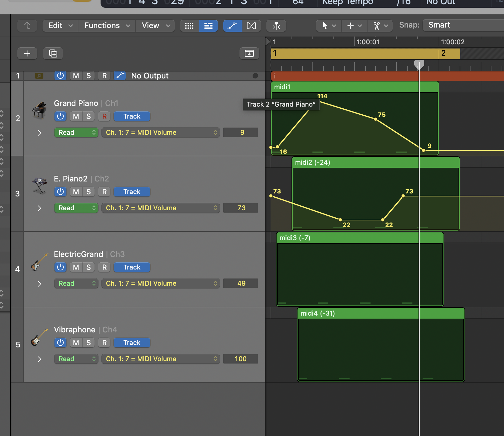
Task: Switch to the grid view icon
Action: coord(189,26)
